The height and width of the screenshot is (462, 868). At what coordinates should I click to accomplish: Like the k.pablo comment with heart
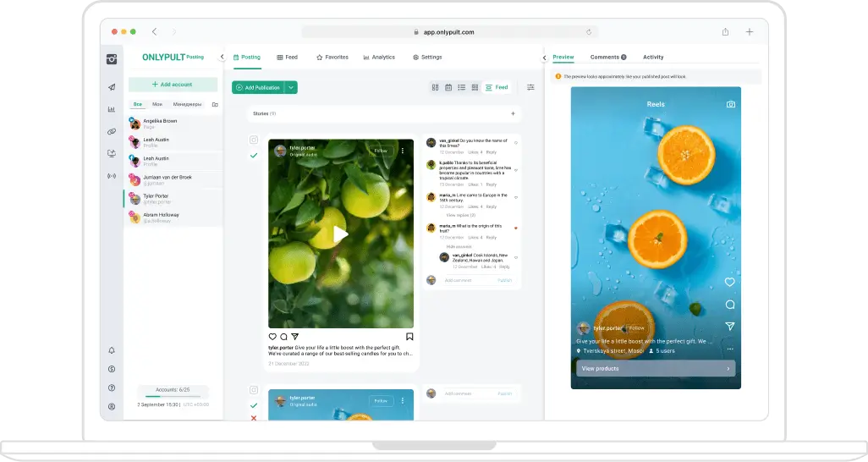click(516, 170)
